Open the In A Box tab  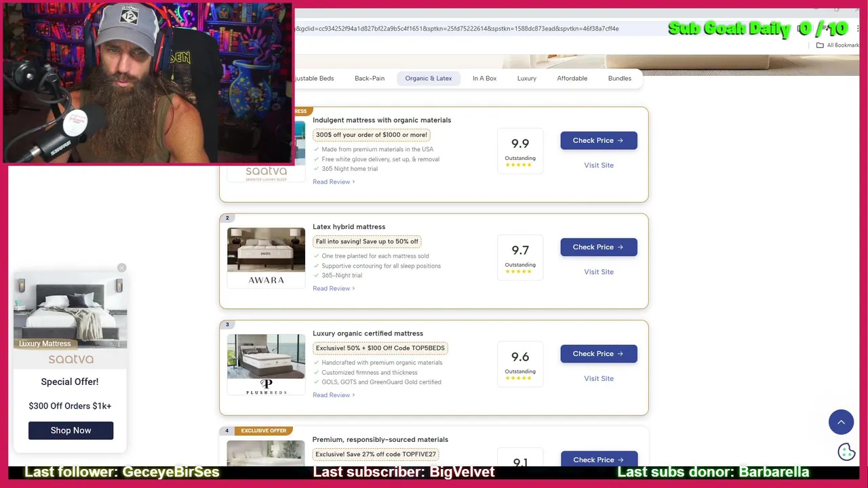click(485, 78)
